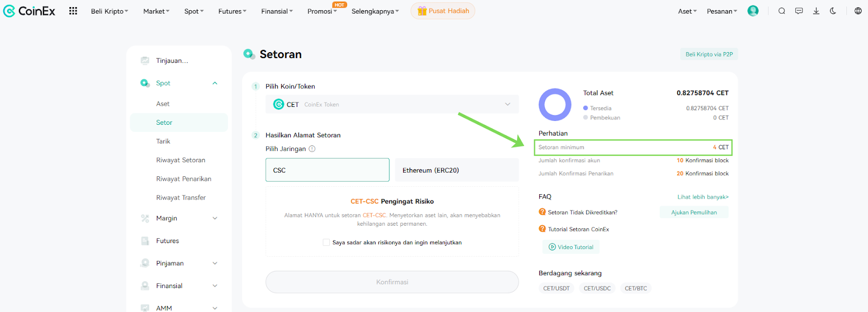Image resolution: width=868 pixels, height=312 pixels.
Task: Expand the Margin sidebar chevron
Action: (215, 218)
